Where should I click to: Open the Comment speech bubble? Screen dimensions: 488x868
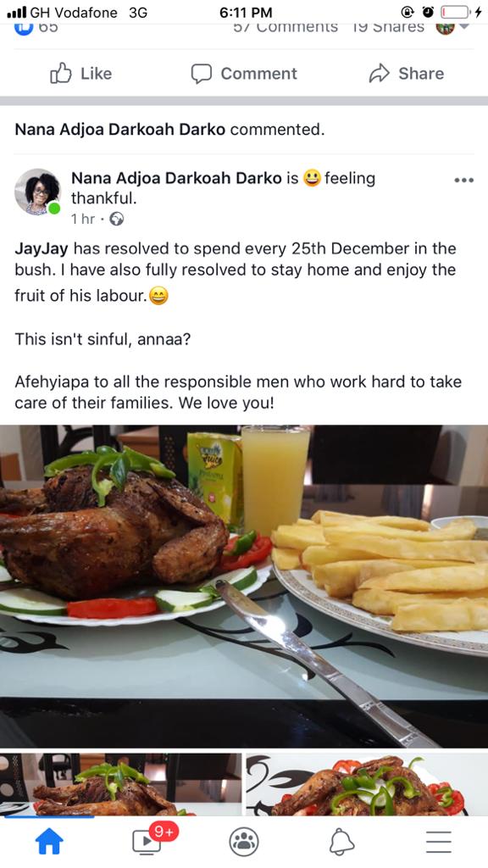tap(244, 74)
